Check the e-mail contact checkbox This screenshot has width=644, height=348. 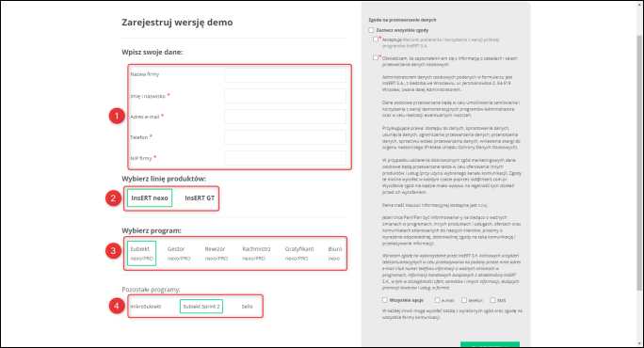[x=438, y=300]
